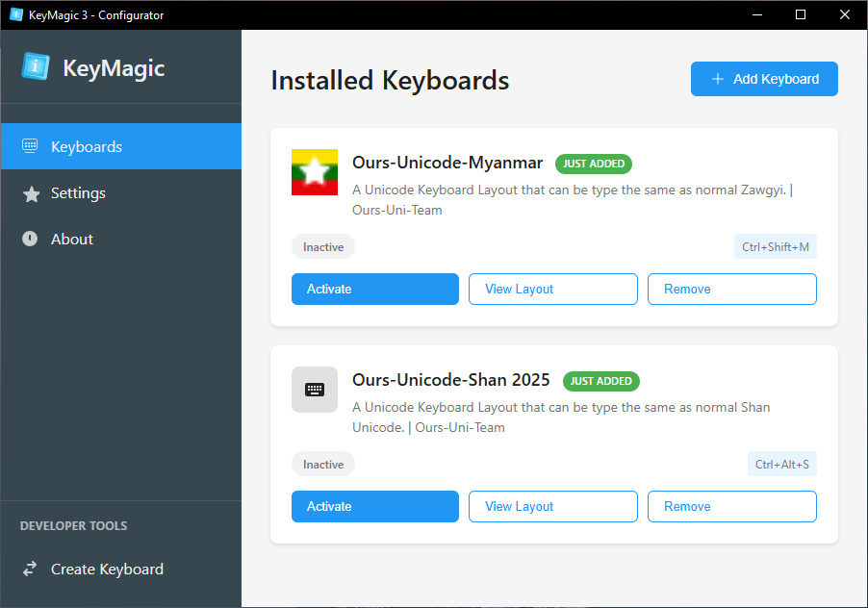Remove the Ours-Unicode-Myanmar keyboard
Screen dimensions: 868x608
731,289
